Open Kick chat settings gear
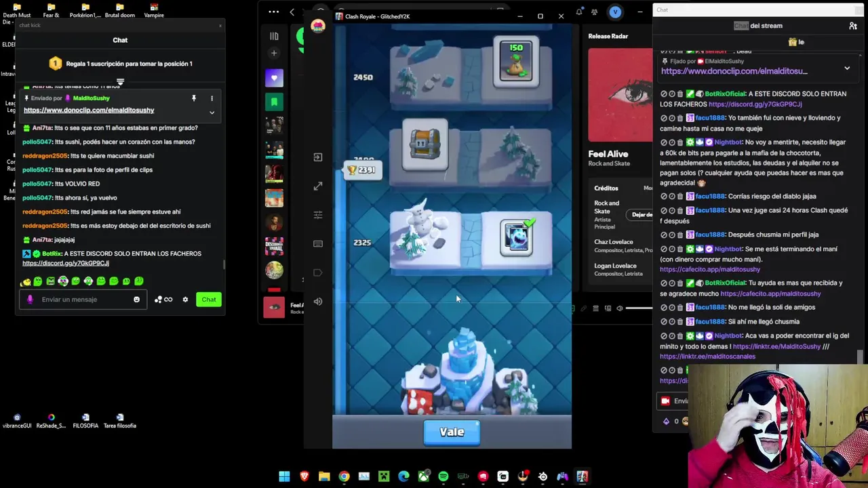This screenshot has width=868, height=488. [x=185, y=300]
